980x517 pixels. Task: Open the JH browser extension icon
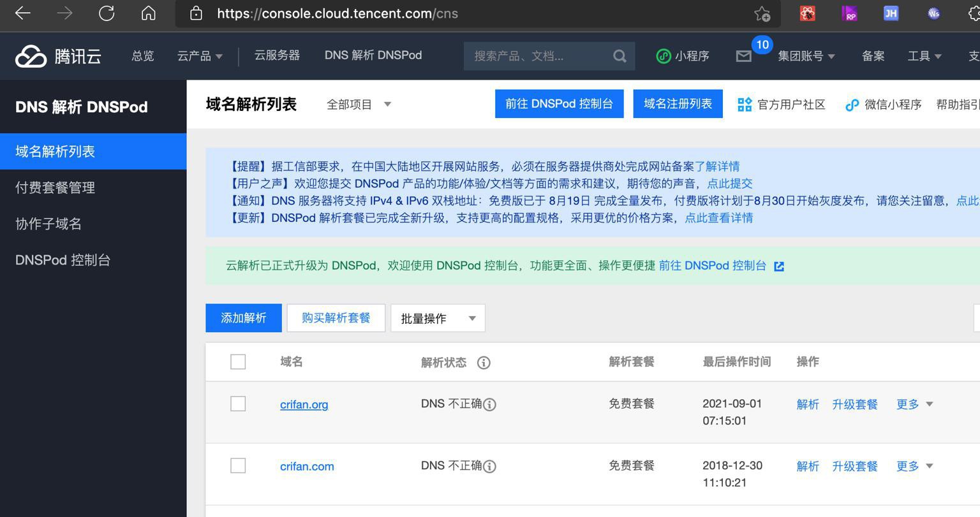891,13
